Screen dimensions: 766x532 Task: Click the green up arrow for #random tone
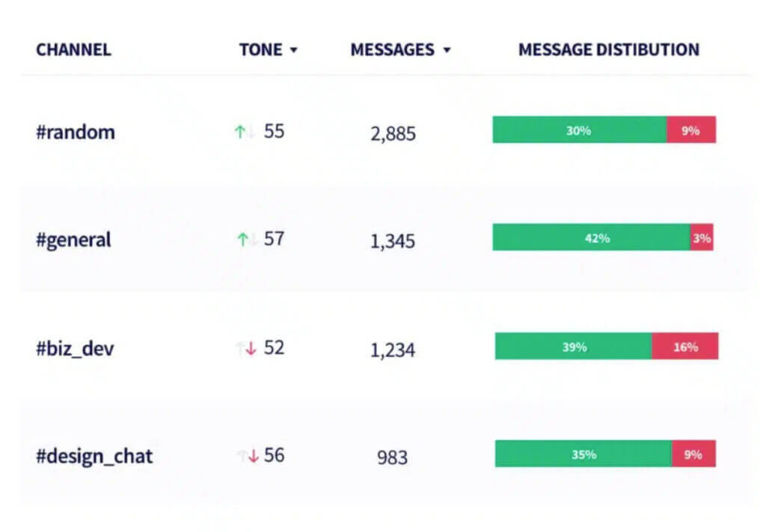tap(239, 132)
